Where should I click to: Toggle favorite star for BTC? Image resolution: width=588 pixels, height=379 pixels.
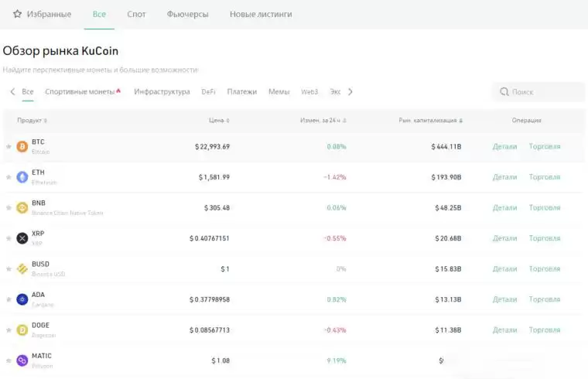pos(9,146)
